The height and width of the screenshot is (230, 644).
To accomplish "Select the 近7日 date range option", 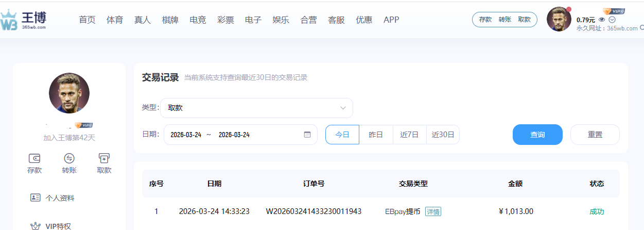I will tap(410, 135).
